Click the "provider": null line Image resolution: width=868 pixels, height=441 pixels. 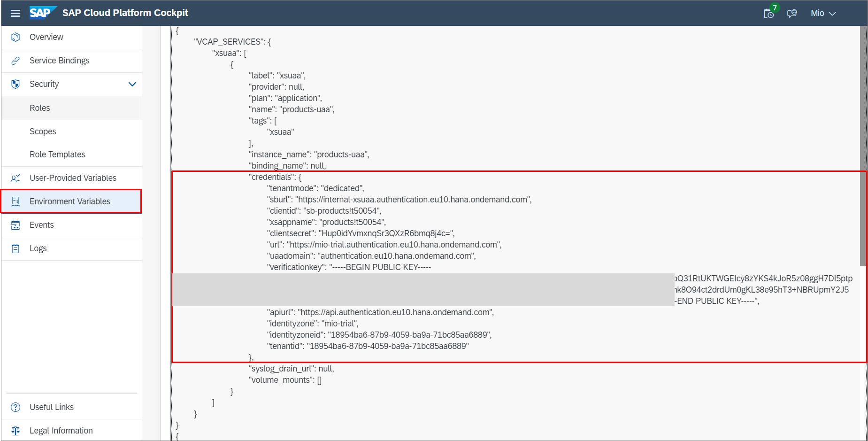click(x=277, y=87)
